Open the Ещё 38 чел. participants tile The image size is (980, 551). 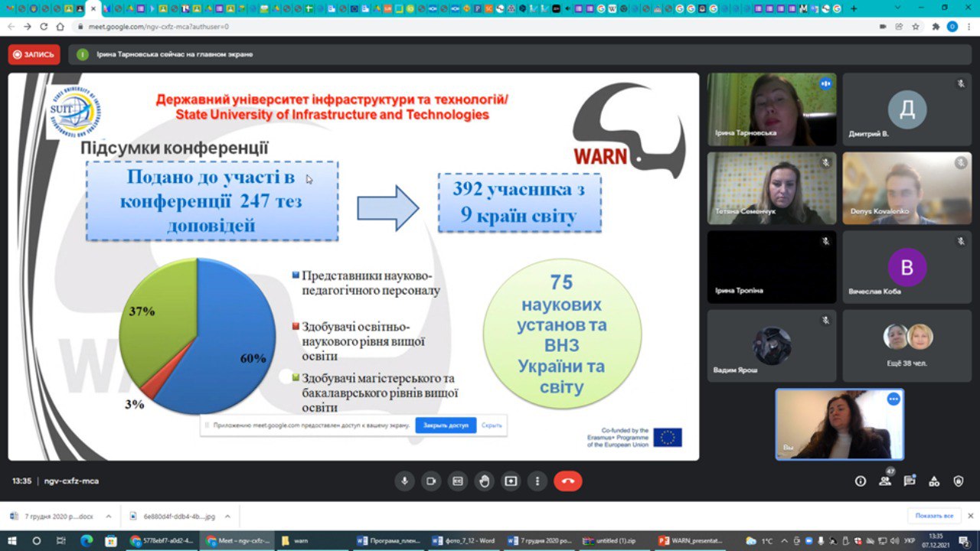pos(906,345)
